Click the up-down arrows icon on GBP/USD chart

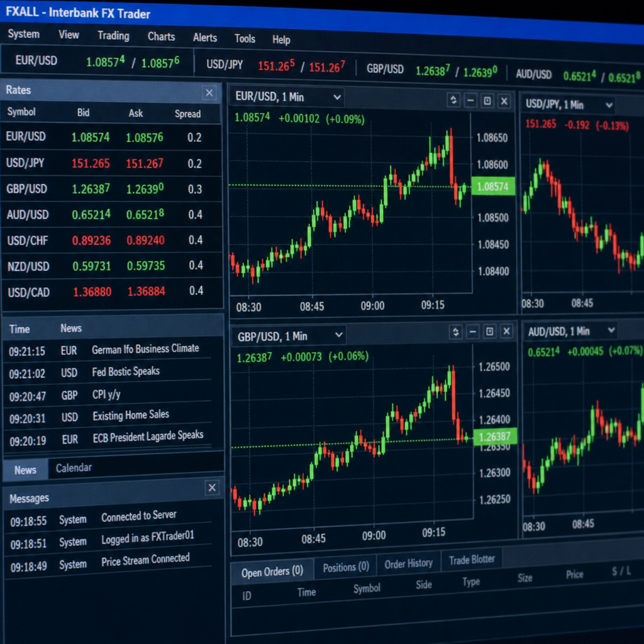point(455,332)
